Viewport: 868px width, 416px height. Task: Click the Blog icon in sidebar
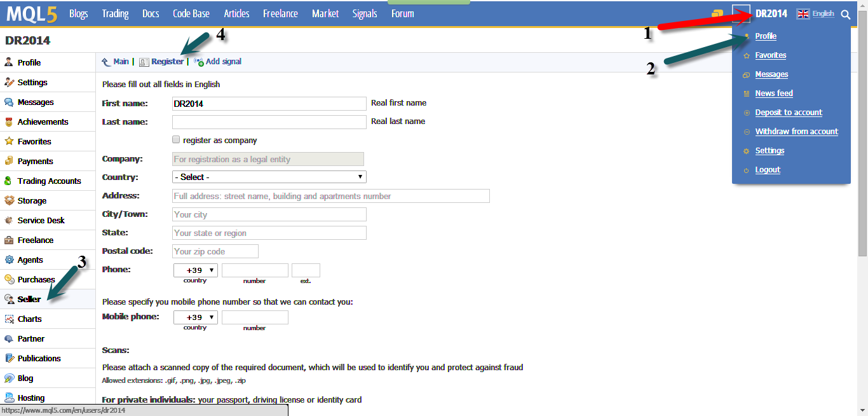click(9, 378)
